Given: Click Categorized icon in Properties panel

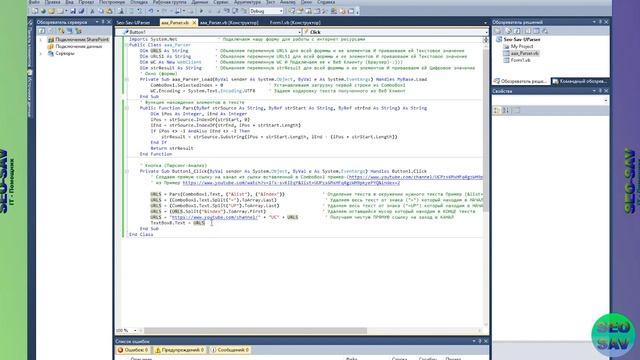Looking at the screenshot, I should tap(497, 110).
